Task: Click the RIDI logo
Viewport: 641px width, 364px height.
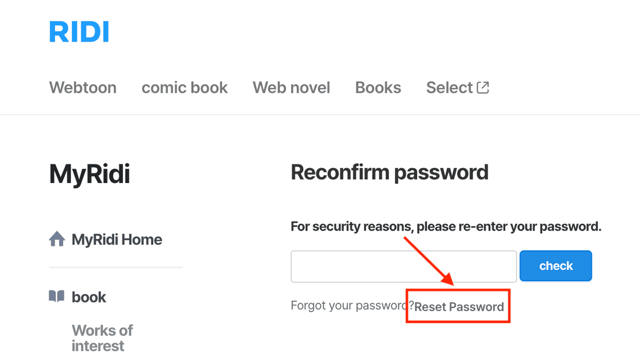Action: 79,31
